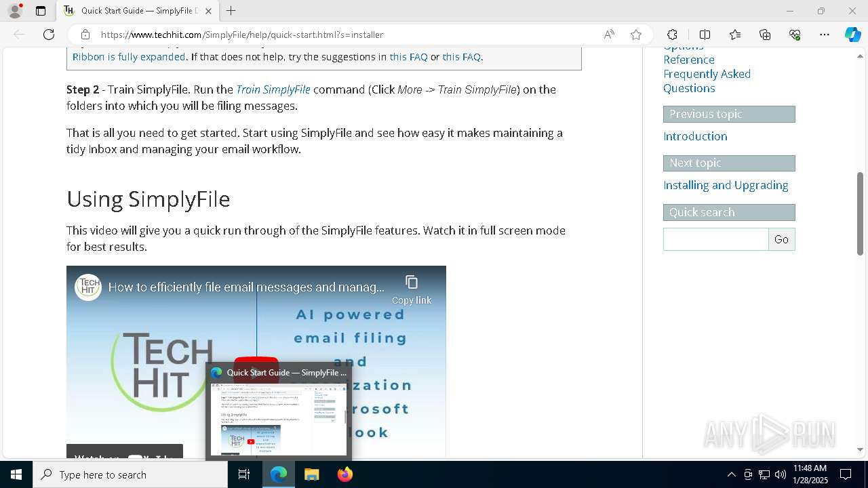Screen dimensions: 868x488
Task: Open the tab actions menu icon
Action: pos(41,11)
